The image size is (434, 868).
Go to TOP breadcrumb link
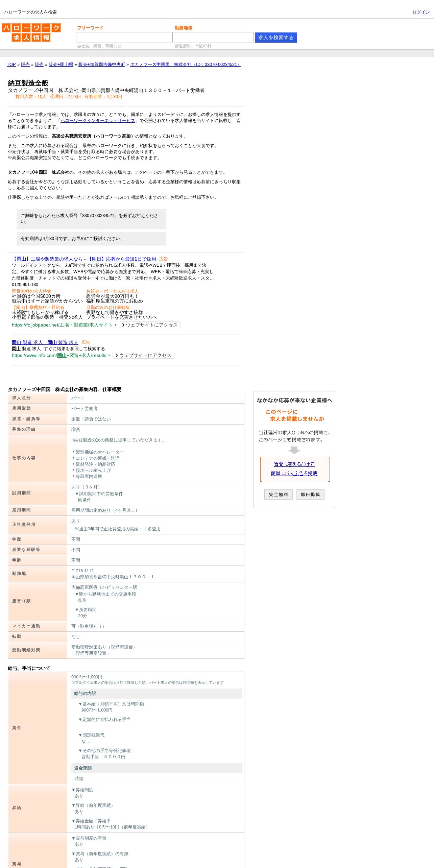coord(11,65)
